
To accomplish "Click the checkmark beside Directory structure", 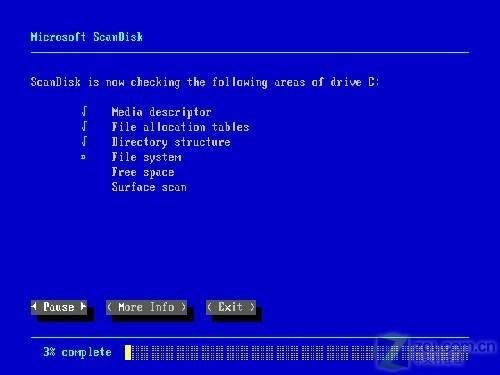I will pos(84,141).
